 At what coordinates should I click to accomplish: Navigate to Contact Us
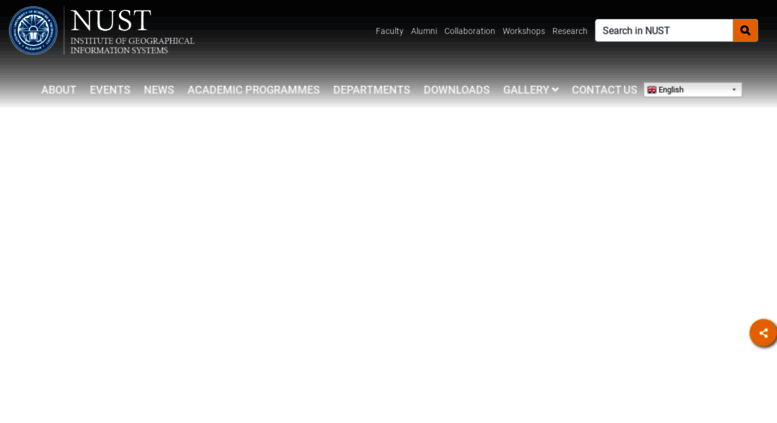(604, 90)
